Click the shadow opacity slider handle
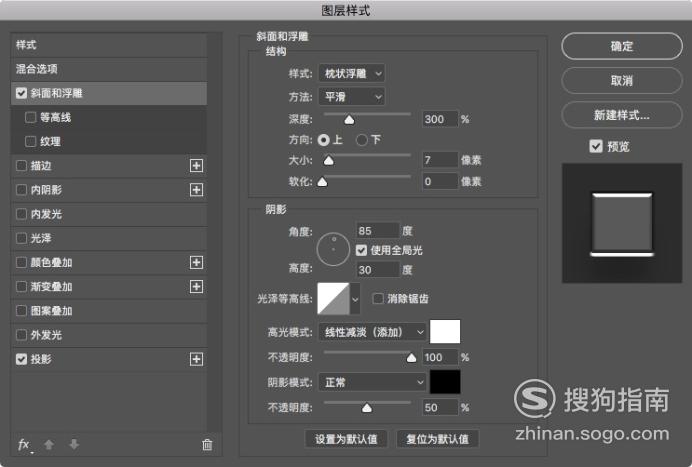This screenshot has width=692, height=467. (367, 408)
